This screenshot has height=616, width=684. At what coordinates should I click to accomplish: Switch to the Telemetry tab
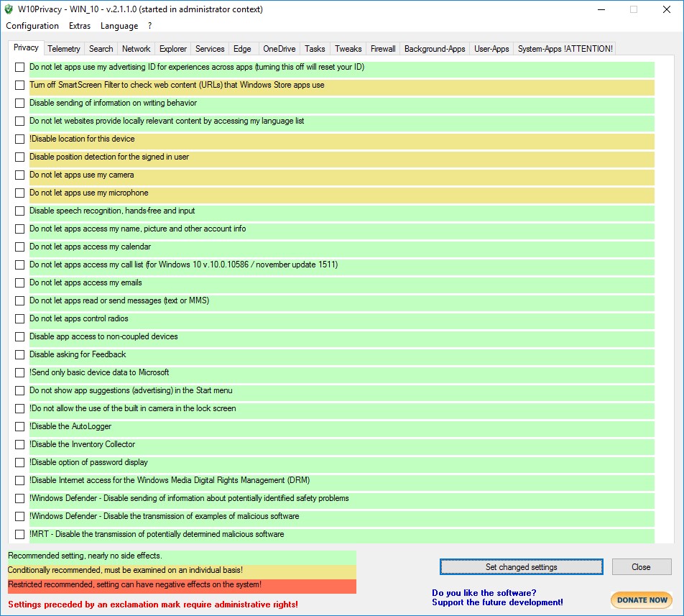(x=64, y=49)
